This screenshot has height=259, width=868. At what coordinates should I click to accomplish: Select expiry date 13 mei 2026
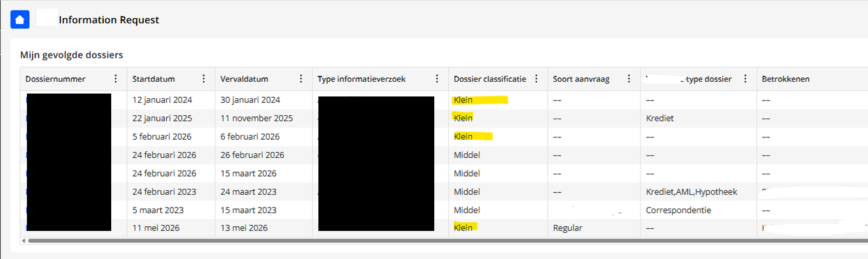click(x=244, y=228)
